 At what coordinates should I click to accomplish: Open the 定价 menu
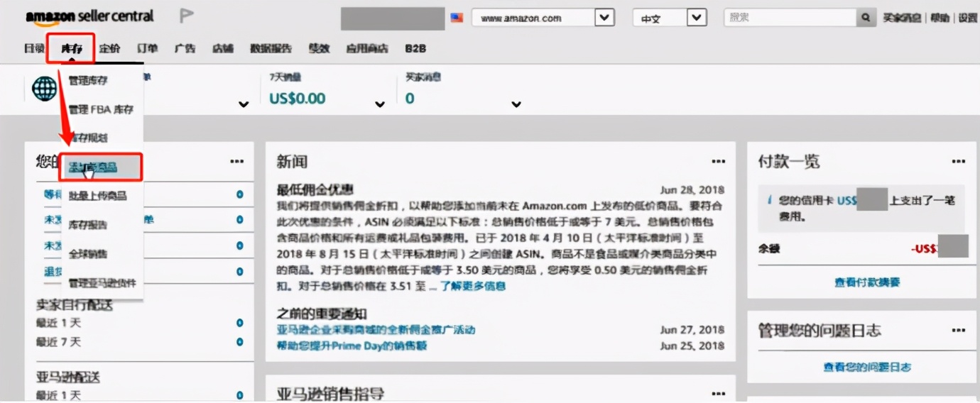coord(109,48)
